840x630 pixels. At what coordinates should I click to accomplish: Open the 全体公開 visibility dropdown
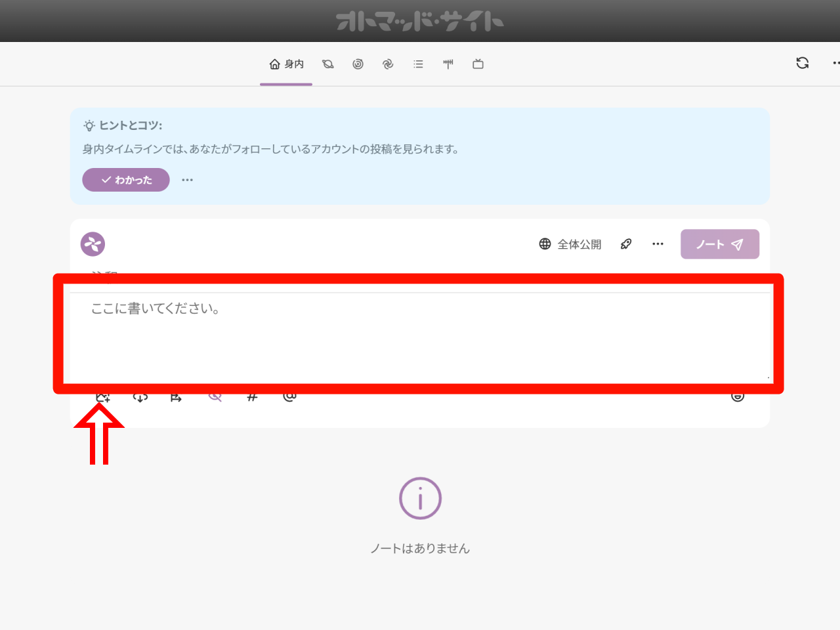coord(570,244)
